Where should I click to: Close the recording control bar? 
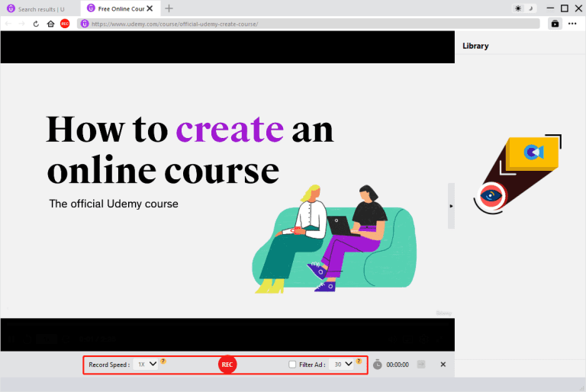(x=443, y=365)
